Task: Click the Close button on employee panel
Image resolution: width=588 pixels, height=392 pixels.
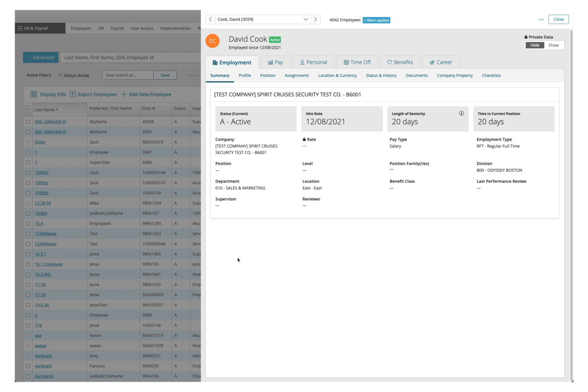Action: [x=558, y=19]
